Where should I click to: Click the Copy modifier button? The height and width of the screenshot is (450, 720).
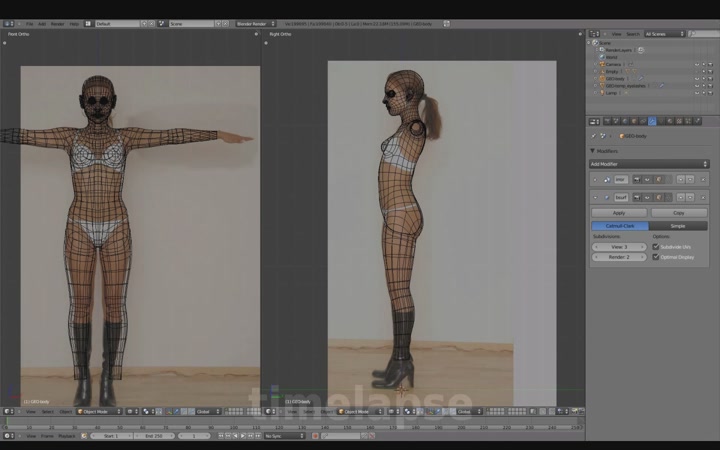tap(679, 213)
